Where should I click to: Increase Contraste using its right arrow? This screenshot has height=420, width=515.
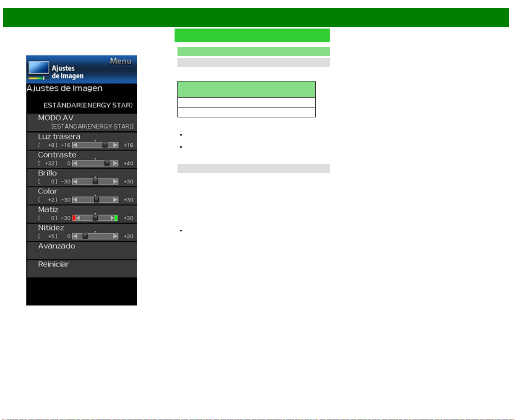point(115,163)
